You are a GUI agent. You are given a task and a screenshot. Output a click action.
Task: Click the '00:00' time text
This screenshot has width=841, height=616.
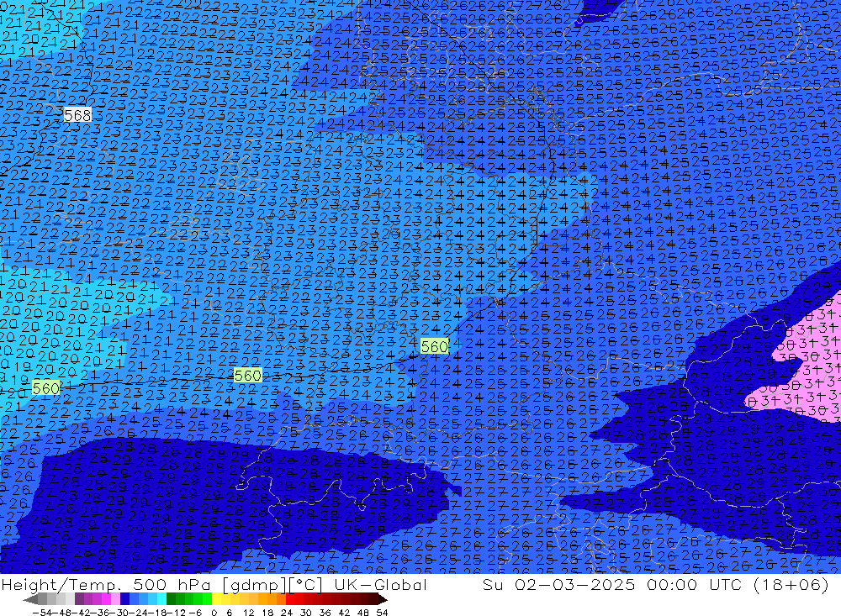[x=672, y=584]
